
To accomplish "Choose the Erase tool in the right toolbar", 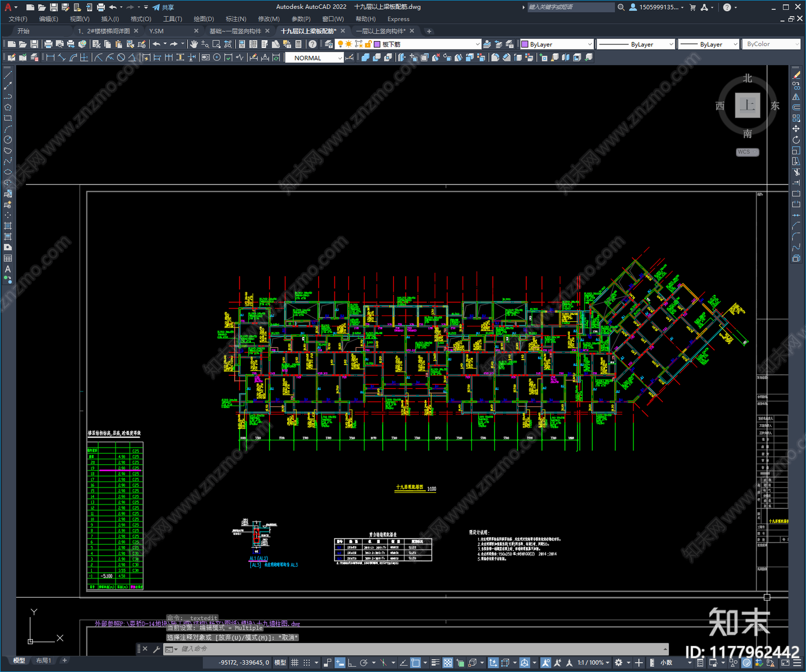I will (796, 75).
